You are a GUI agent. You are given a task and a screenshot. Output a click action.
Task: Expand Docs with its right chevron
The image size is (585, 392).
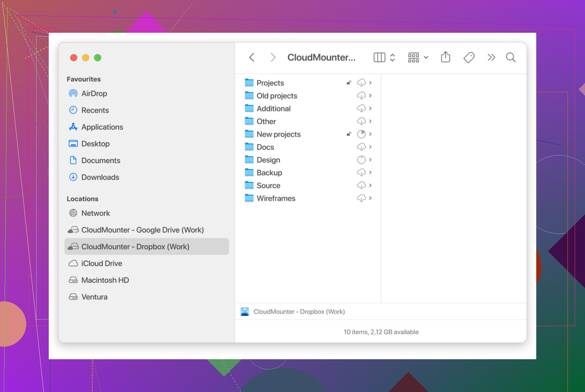click(x=370, y=147)
